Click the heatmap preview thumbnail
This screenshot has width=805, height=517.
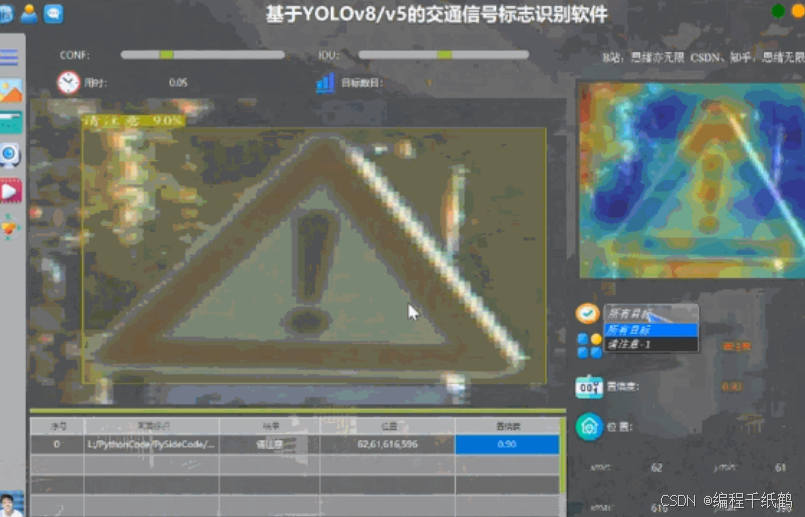tap(692, 180)
